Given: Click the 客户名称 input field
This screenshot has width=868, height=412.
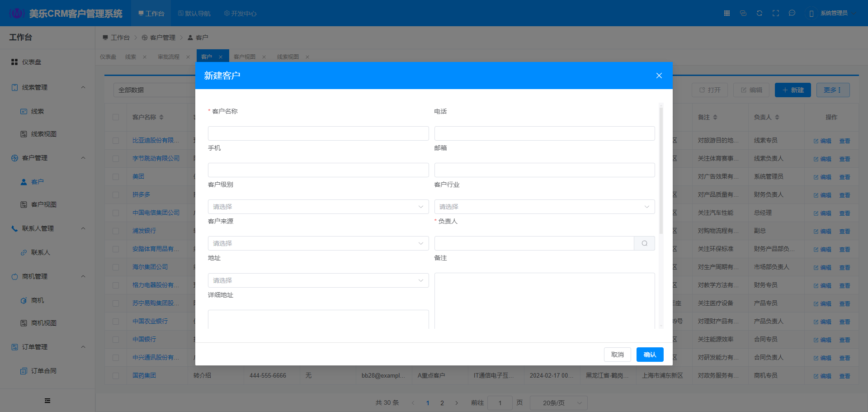Looking at the screenshot, I should (318, 133).
